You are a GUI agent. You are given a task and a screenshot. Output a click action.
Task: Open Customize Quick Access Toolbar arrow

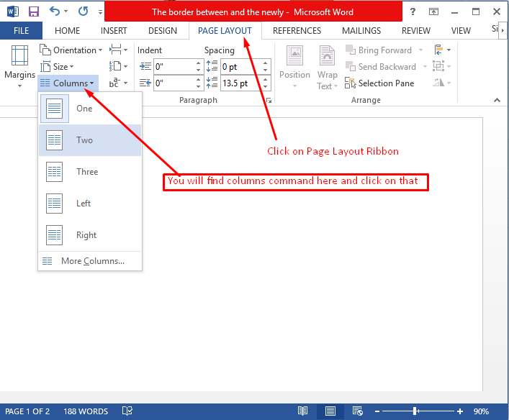(x=100, y=12)
